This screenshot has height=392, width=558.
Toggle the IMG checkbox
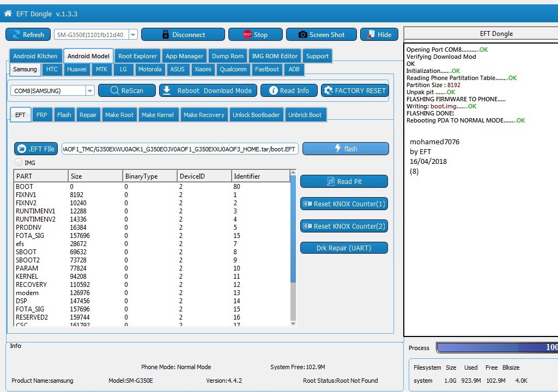pos(19,162)
